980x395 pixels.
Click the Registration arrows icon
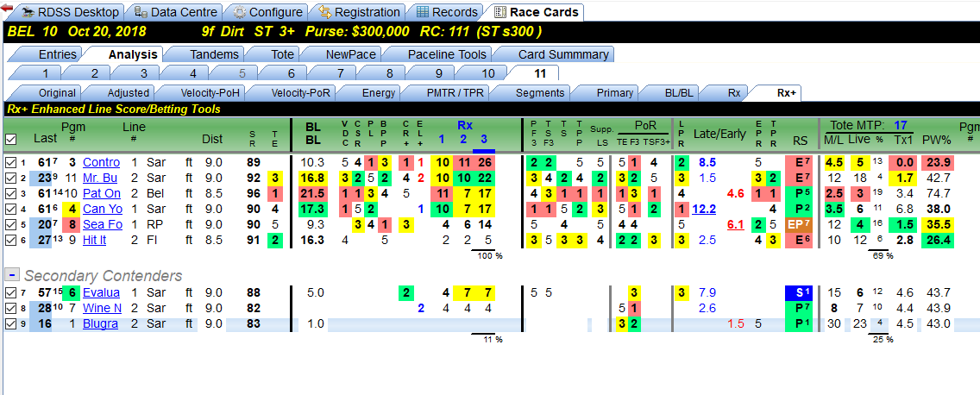[325, 12]
